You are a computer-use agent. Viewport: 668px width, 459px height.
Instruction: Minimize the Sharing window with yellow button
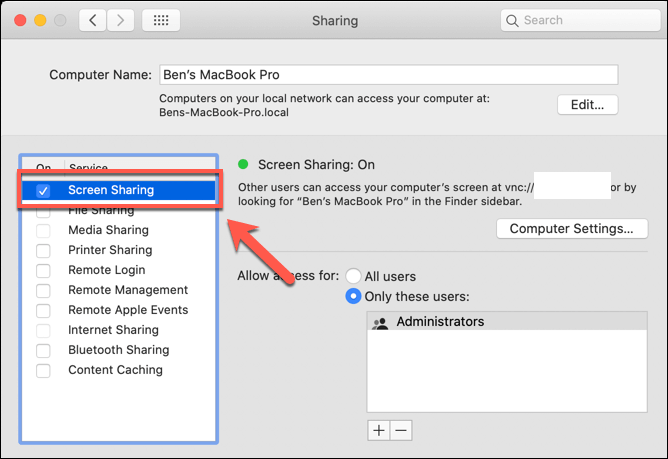40,20
